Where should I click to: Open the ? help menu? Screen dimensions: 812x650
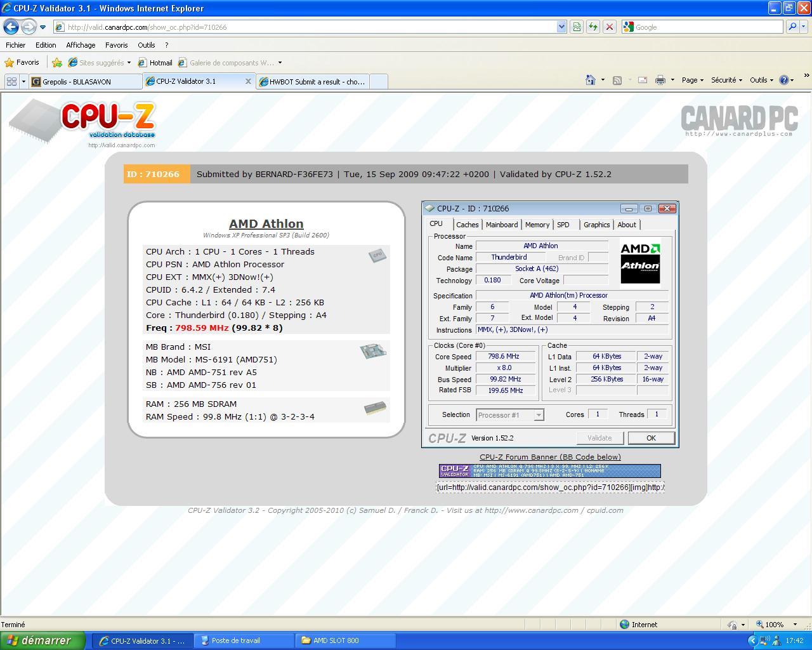pyautogui.click(x=166, y=45)
